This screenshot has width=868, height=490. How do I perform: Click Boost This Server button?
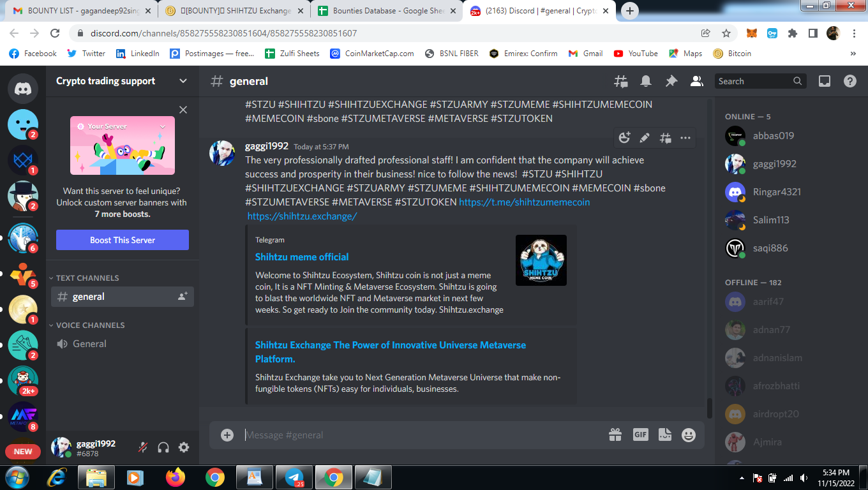123,240
